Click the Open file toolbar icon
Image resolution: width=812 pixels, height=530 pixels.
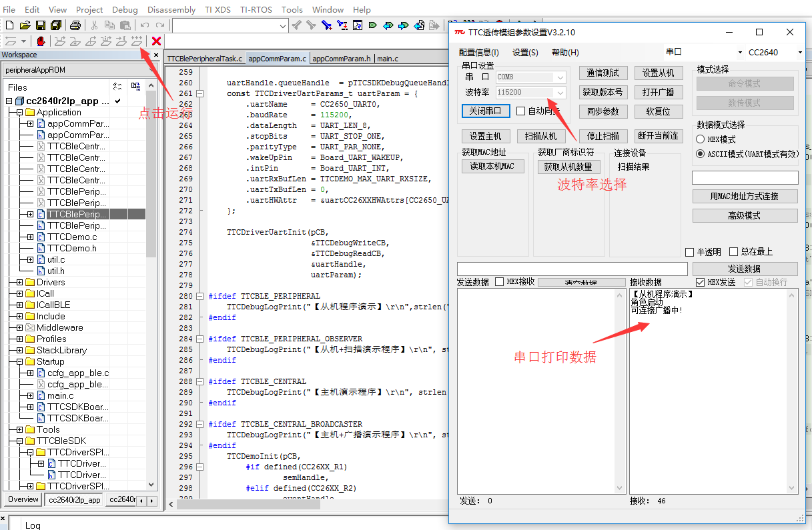point(25,25)
